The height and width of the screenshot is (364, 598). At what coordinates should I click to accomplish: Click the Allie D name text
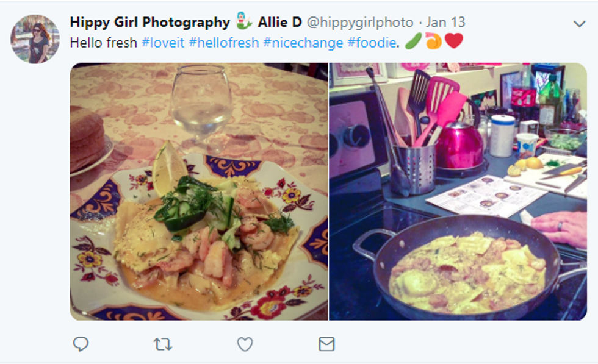click(x=280, y=22)
